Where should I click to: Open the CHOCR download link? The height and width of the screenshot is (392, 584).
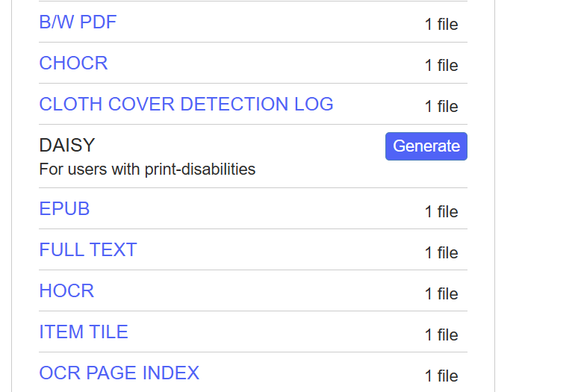tap(73, 63)
